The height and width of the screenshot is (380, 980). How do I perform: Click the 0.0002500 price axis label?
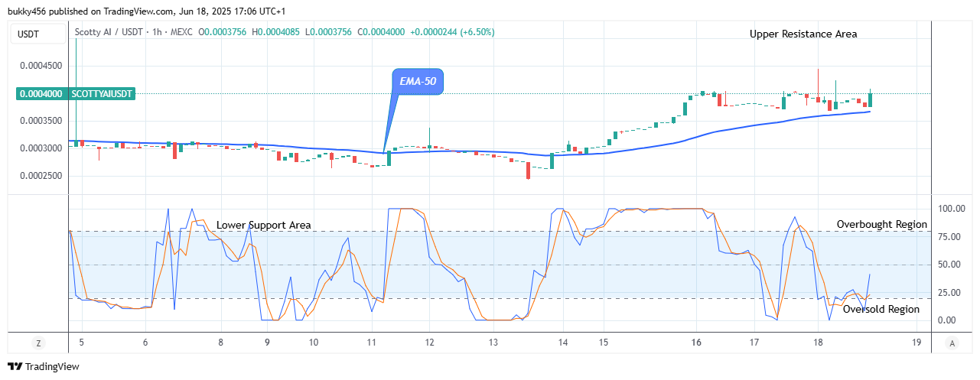point(41,176)
